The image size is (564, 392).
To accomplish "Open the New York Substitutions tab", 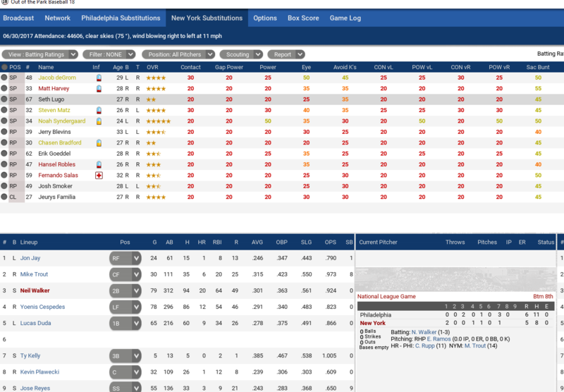I will tap(207, 18).
